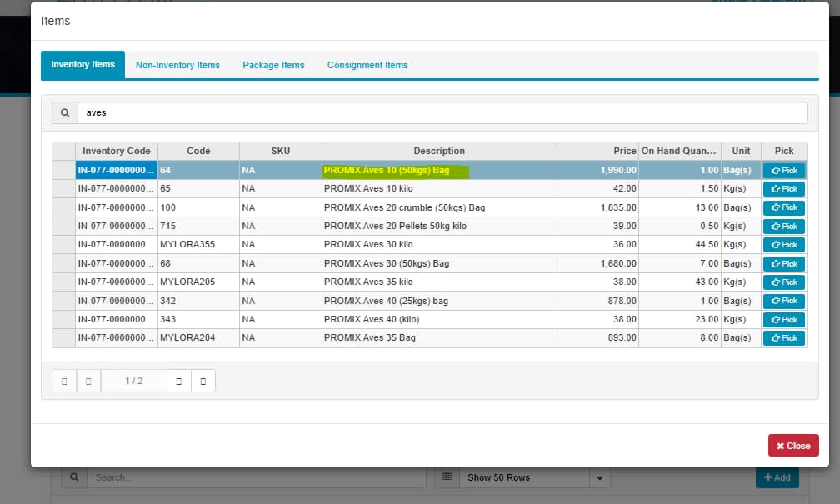The height and width of the screenshot is (504, 840).
Task: Pick PROMIX Aves 35 kilo item
Action: (x=783, y=282)
